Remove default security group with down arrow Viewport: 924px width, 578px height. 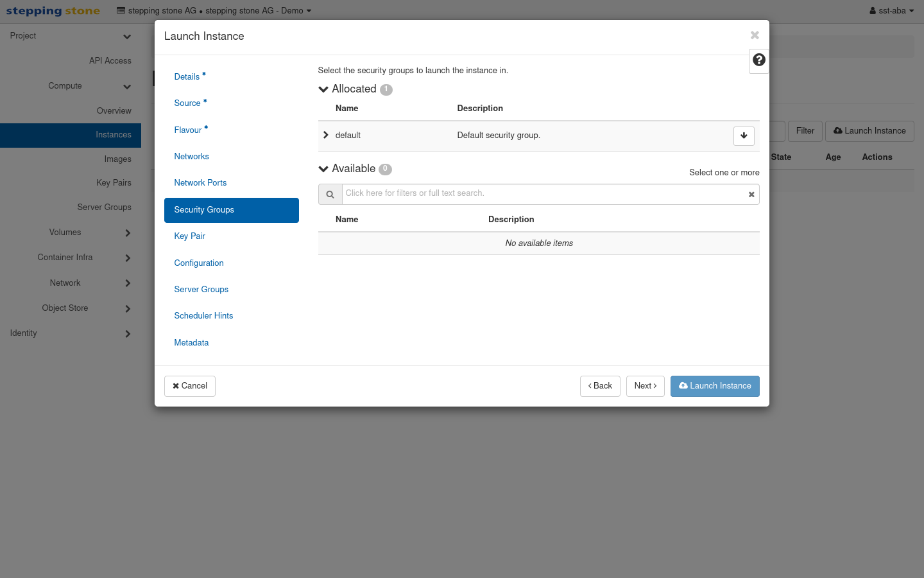tap(744, 136)
